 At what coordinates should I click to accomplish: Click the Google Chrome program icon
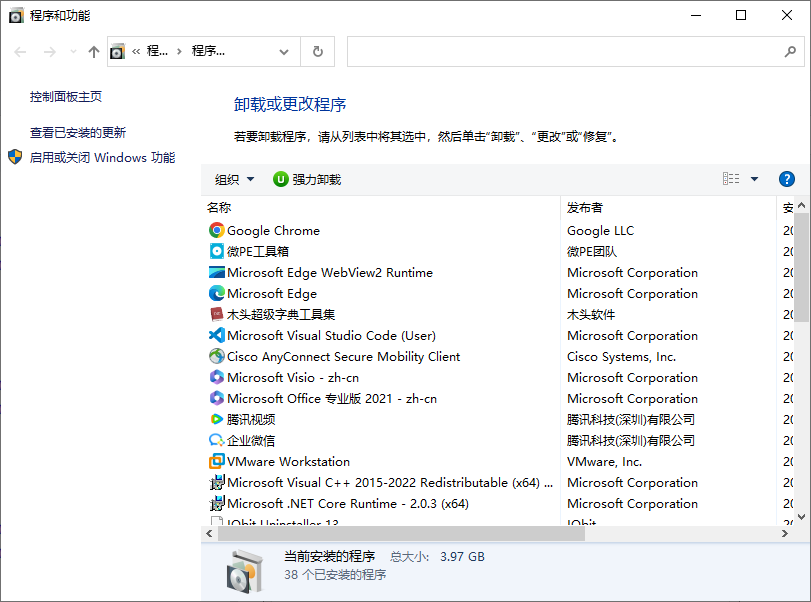(x=217, y=230)
